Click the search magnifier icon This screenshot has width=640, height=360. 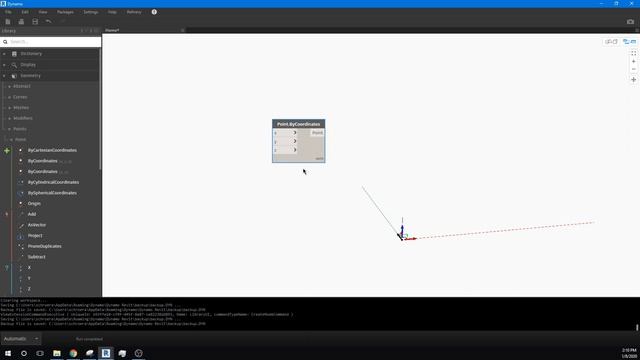coord(5,42)
